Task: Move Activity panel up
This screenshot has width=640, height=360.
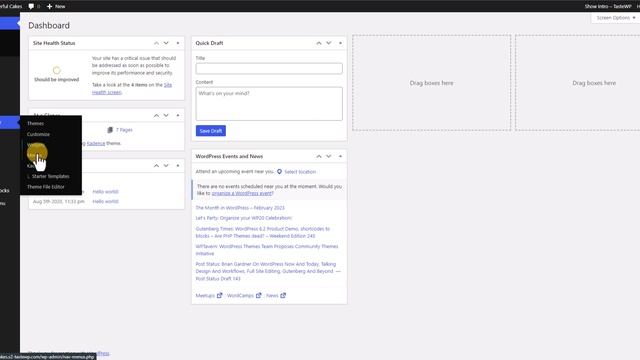Action: tap(156, 166)
